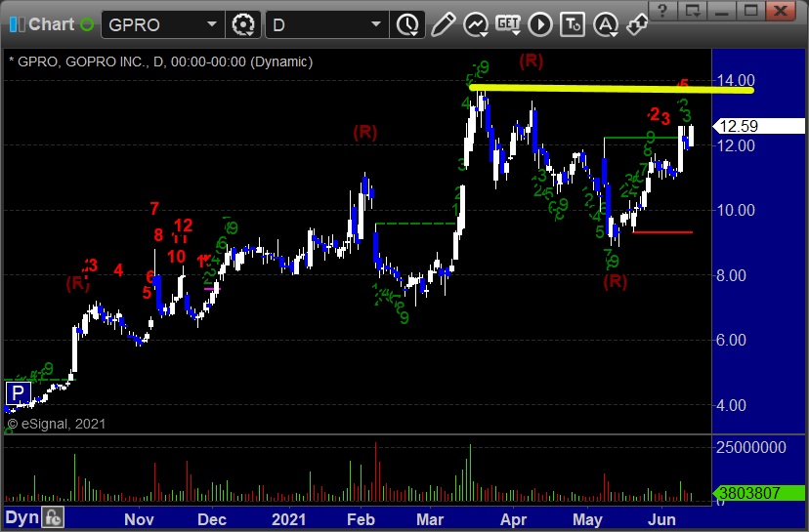This screenshot has width=809, height=532.
Task: Click the 6.00 price axis label
Action: (x=731, y=340)
